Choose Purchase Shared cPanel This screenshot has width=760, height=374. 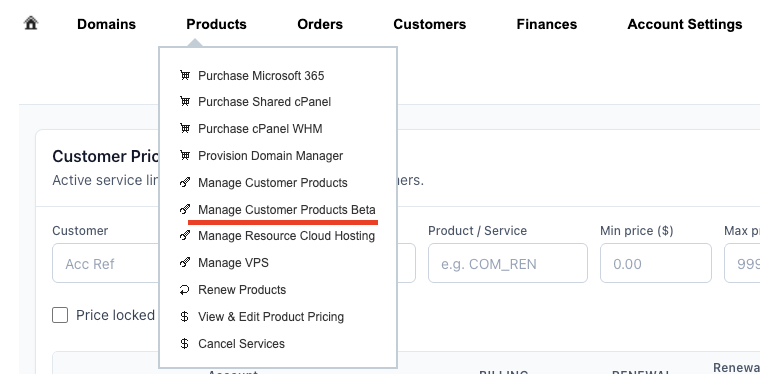click(x=265, y=102)
